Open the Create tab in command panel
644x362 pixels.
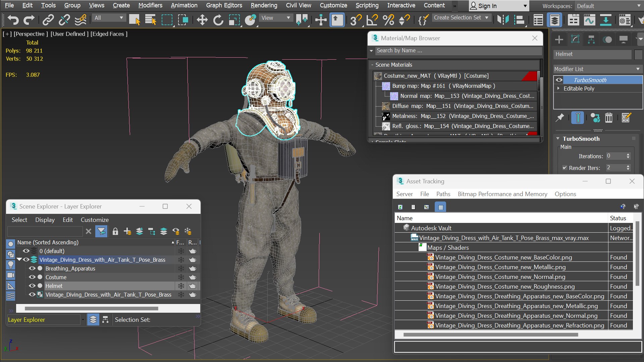[x=559, y=40]
